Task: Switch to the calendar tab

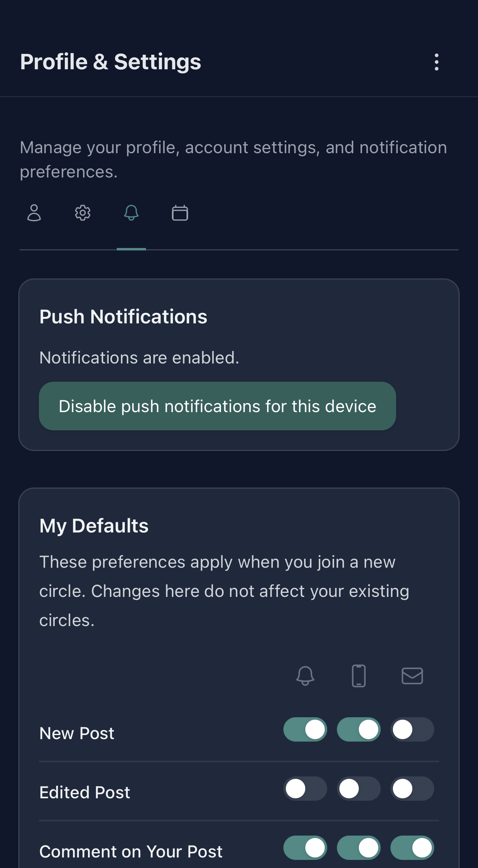Action: (180, 213)
